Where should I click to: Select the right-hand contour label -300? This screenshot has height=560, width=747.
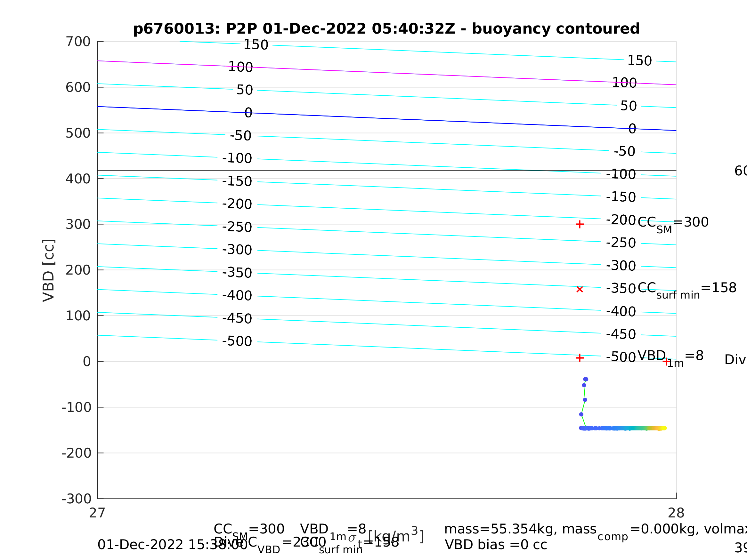pos(621,266)
